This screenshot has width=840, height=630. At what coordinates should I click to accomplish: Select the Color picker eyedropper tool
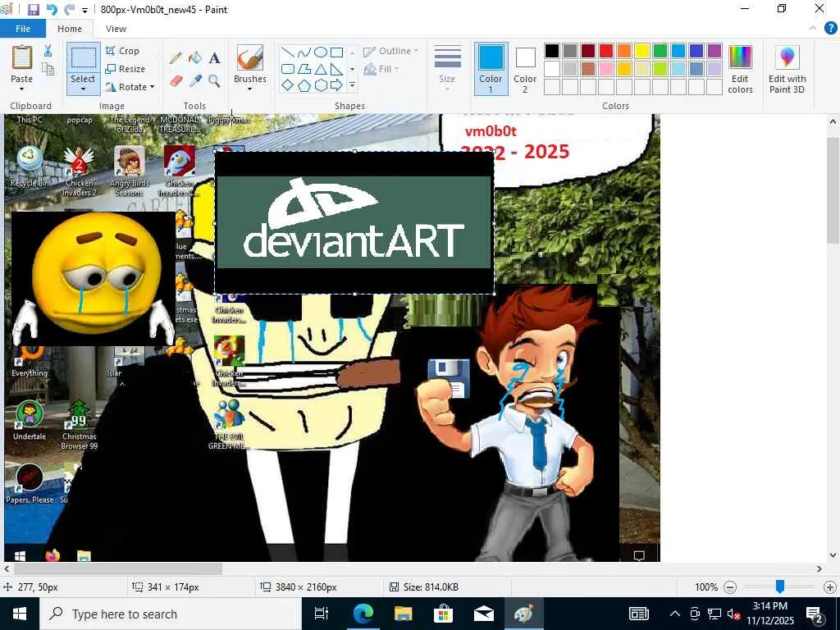195,81
